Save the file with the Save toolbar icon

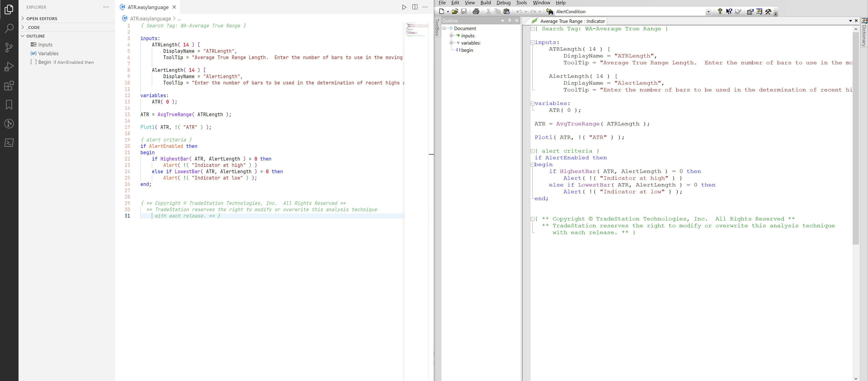click(464, 11)
